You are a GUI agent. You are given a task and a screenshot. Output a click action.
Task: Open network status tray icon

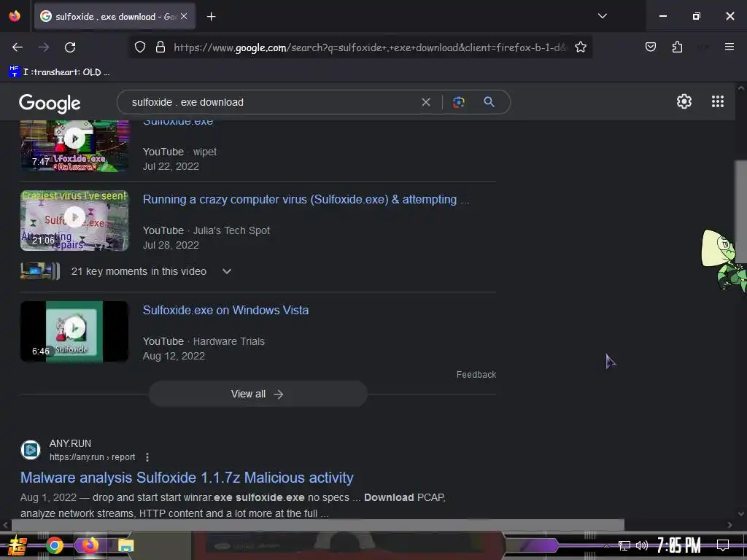point(624,545)
